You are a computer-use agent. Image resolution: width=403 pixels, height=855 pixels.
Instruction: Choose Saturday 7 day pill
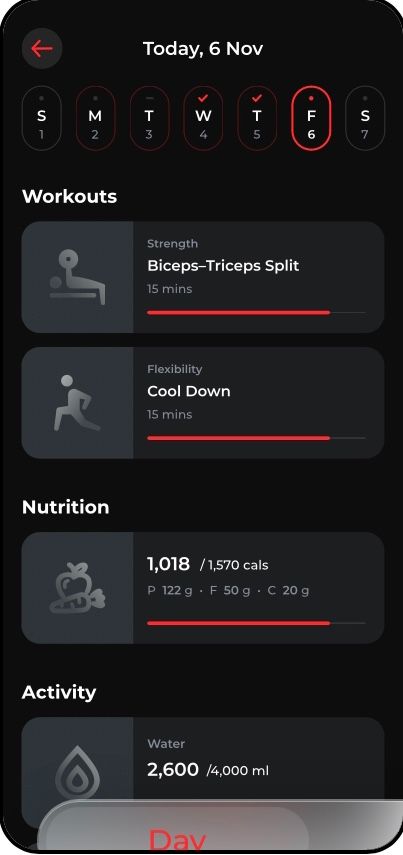pos(365,118)
